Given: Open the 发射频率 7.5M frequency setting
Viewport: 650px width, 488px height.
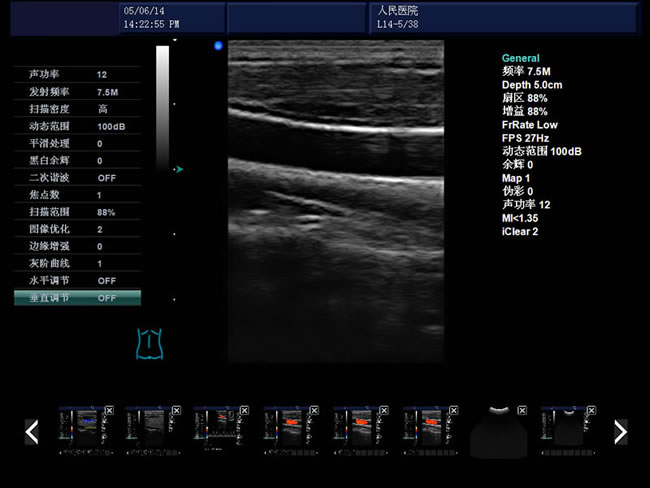Looking at the screenshot, I should click(x=107, y=92).
